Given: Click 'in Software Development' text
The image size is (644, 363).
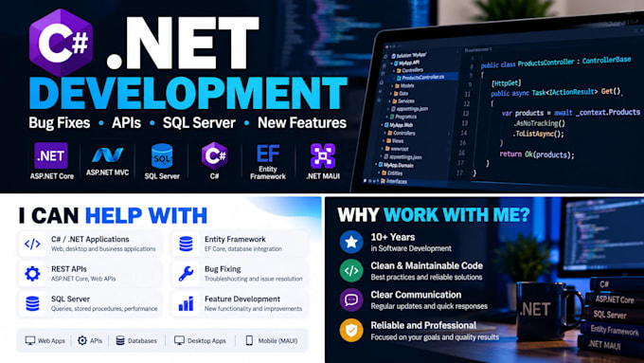Looking at the screenshot, I should (x=411, y=248).
